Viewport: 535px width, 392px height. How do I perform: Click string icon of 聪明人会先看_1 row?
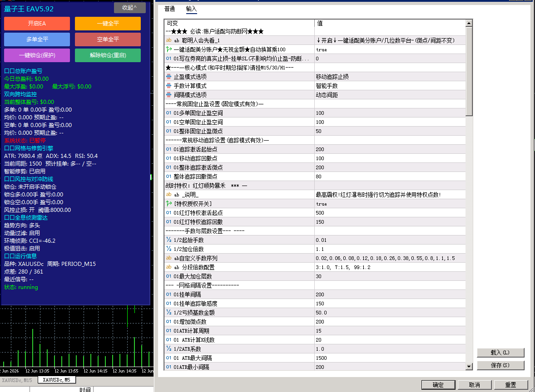tap(168, 40)
